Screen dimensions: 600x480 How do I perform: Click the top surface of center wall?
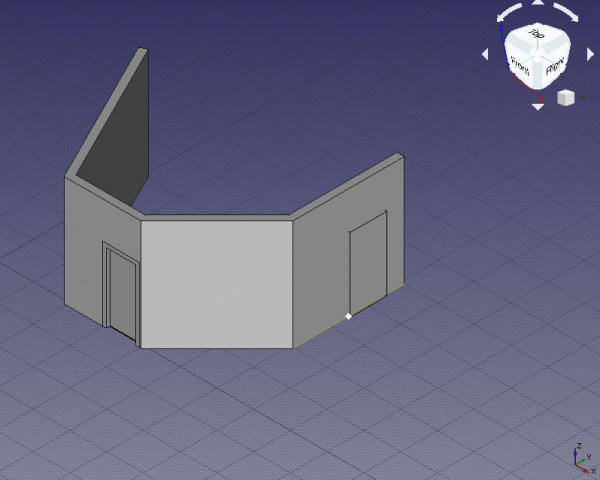pyautogui.click(x=216, y=217)
